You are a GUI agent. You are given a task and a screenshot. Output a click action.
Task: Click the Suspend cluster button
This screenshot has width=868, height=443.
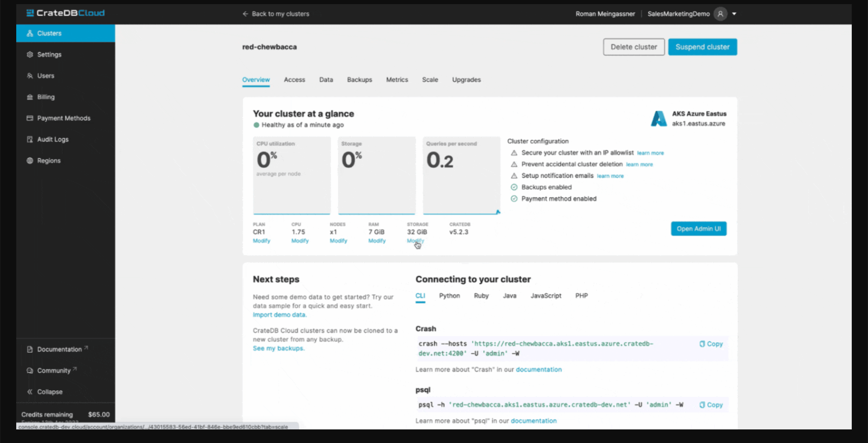click(703, 47)
